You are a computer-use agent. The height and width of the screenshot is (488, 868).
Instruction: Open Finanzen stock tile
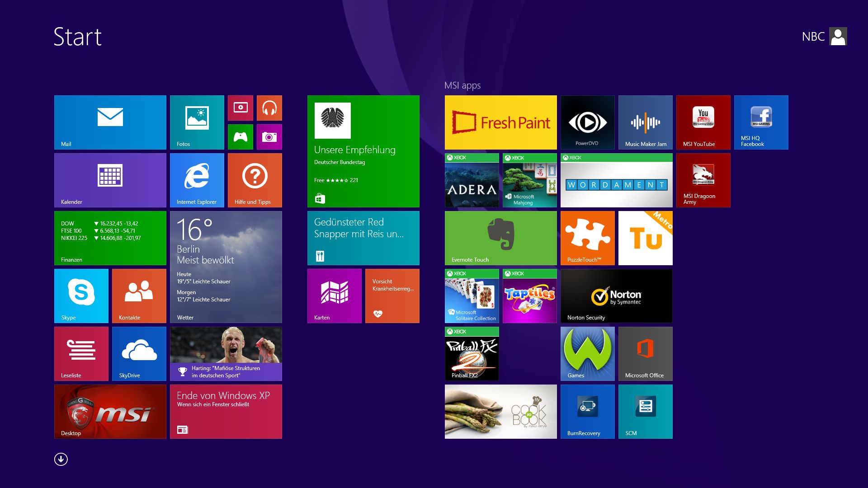tap(110, 238)
